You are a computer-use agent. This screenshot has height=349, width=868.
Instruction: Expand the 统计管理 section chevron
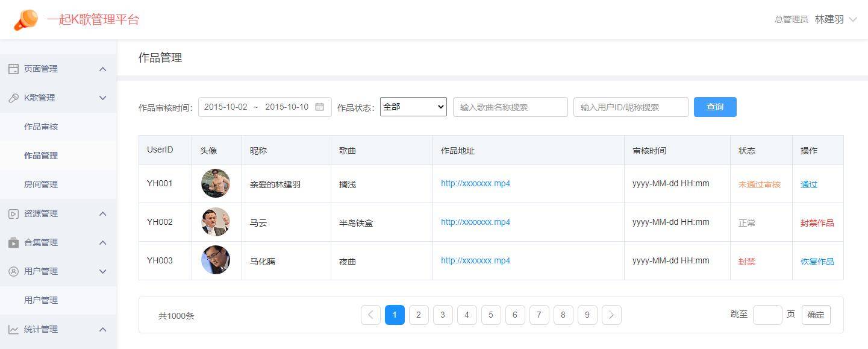point(102,329)
